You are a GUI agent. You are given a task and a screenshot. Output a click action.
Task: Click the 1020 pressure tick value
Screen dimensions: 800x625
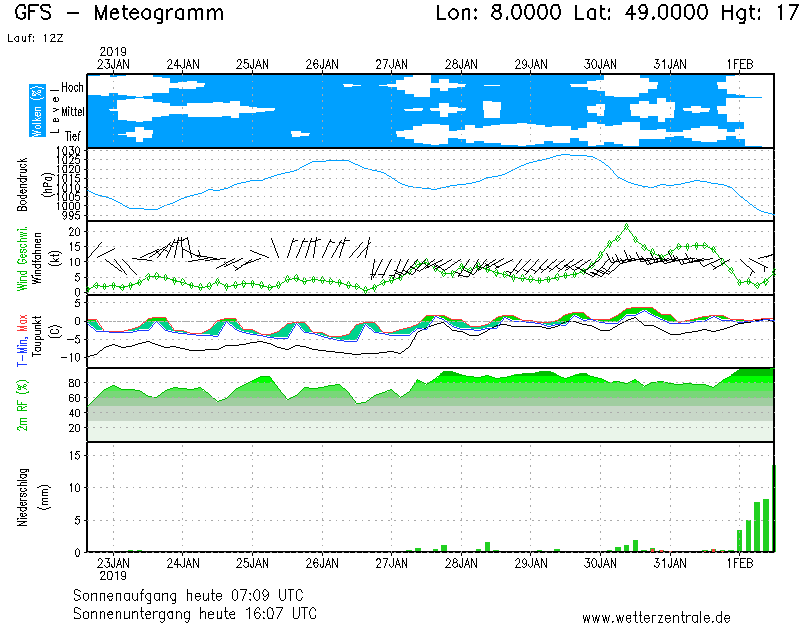coord(68,169)
